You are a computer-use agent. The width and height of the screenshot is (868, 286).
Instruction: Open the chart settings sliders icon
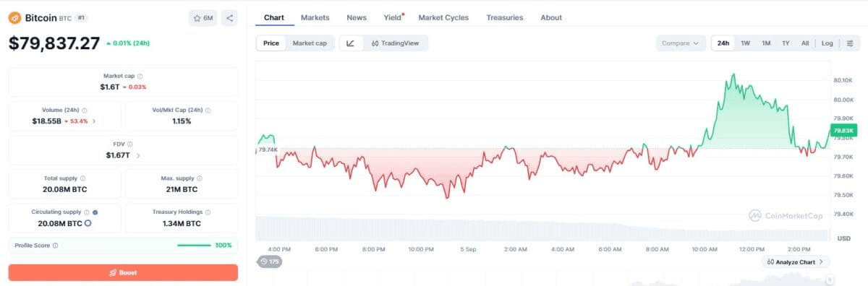click(850, 43)
